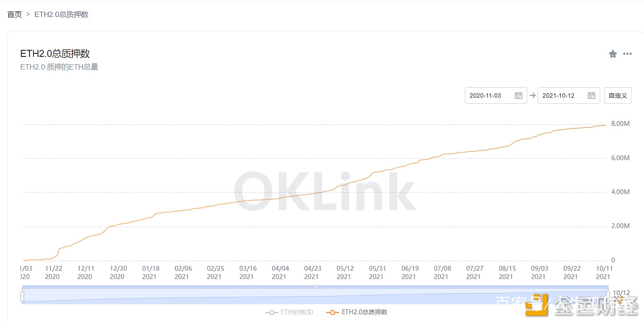Click the 05/12 2021 x-axis label

[x=345, y=273]
